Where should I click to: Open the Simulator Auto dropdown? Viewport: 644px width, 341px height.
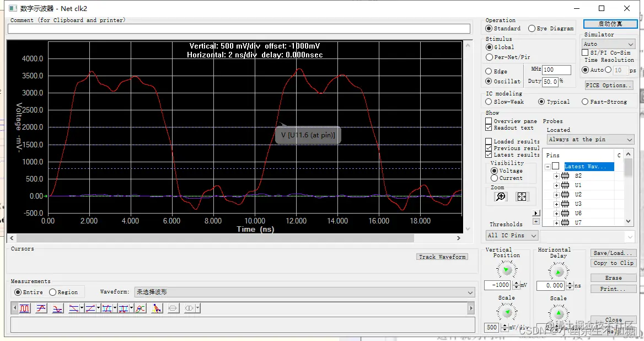click(609, 44)
